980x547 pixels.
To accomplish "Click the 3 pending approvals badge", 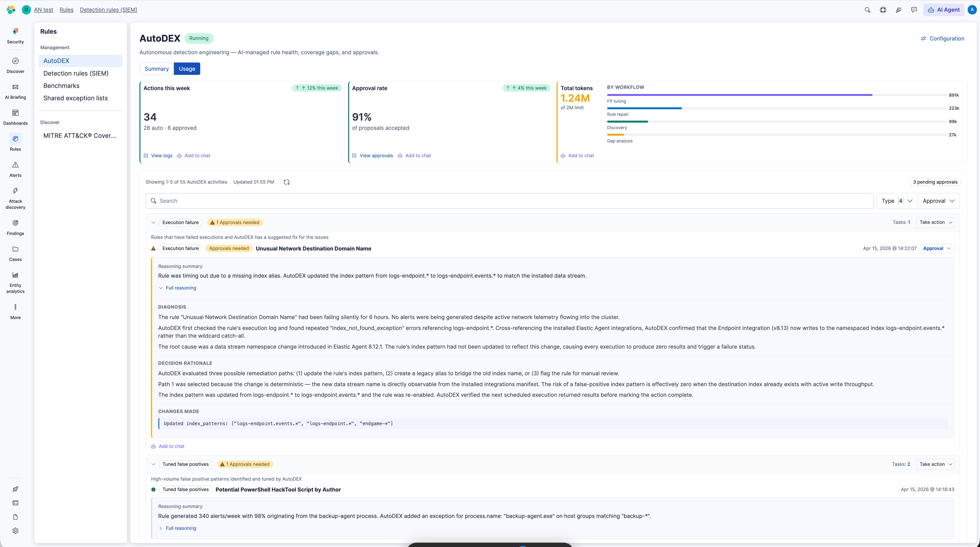I will click(935, 182).
